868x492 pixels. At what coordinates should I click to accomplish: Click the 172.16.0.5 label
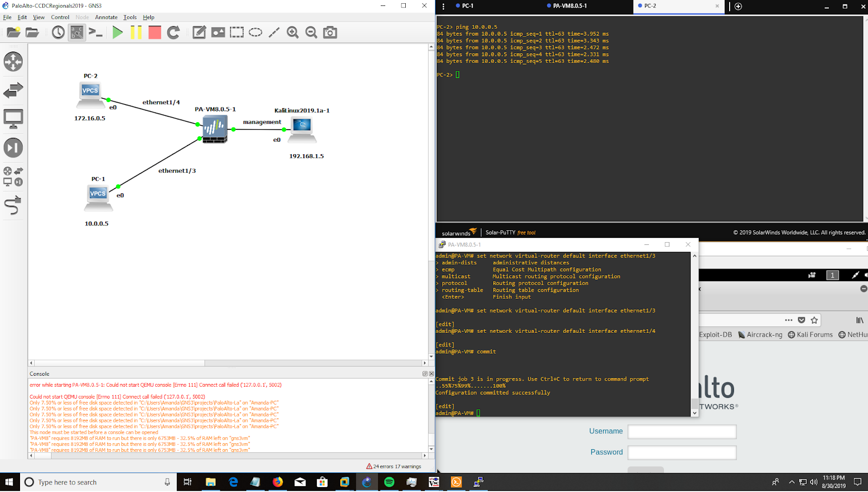(x=90, y=118)
